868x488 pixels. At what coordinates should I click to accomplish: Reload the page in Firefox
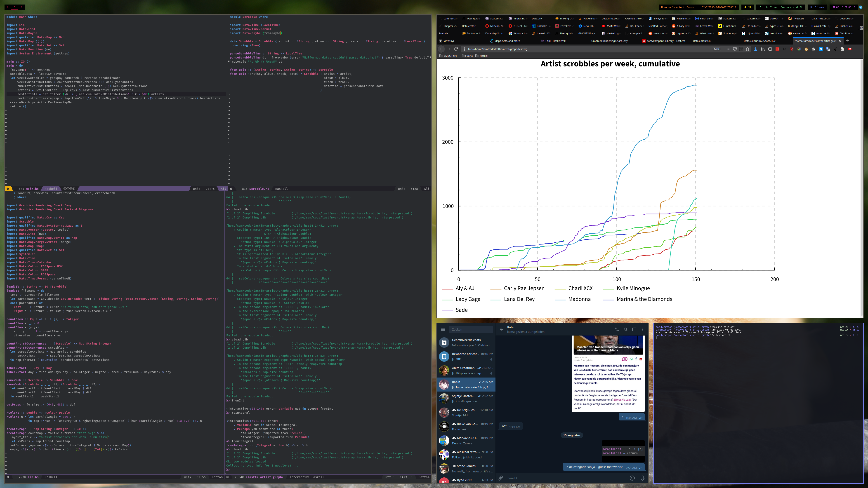(x=456, y=49)
